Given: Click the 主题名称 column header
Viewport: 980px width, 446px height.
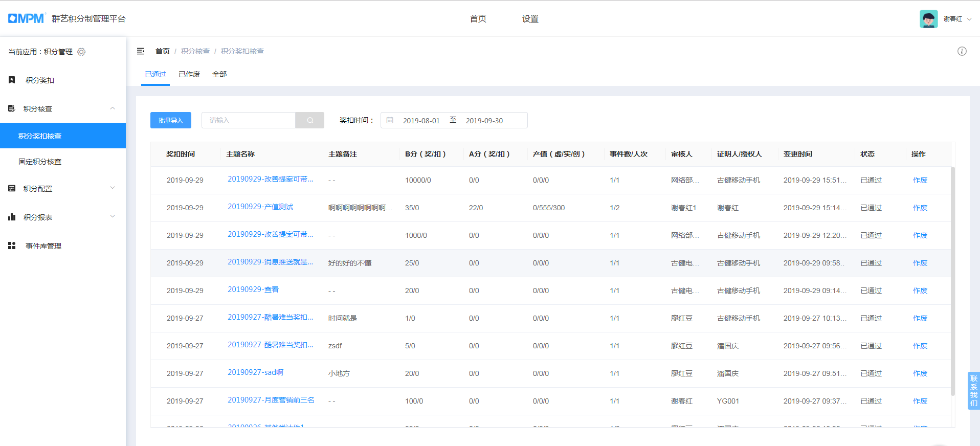Looking at the screenshot, I should (x=240, y=154).
